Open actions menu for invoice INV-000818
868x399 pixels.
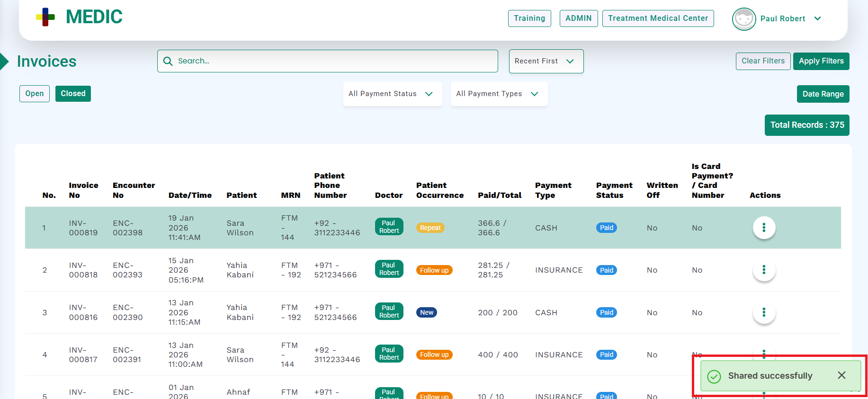(x=763, y=270)
